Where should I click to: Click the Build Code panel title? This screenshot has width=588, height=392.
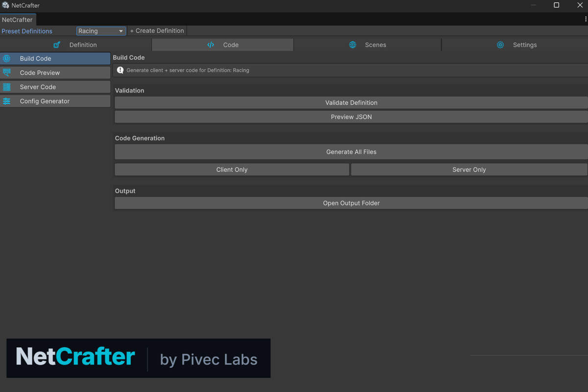point(128,57)
